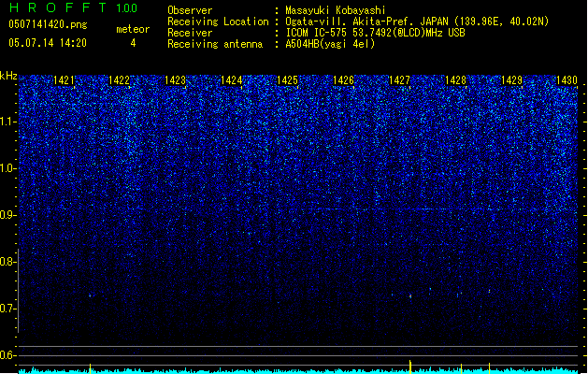The image size is (588, 374).
Task: Click the 0.9 kHz axis label
Action: [7, 215]
